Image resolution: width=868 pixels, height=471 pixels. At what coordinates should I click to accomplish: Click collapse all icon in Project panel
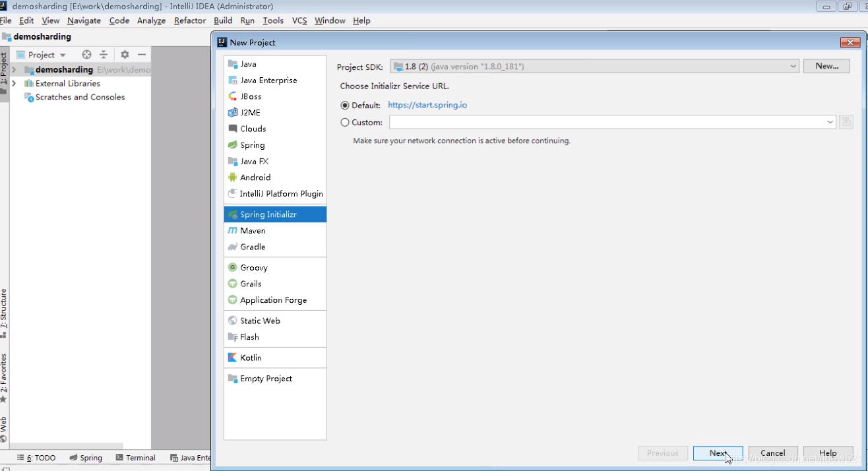click(x=104, y=55)
